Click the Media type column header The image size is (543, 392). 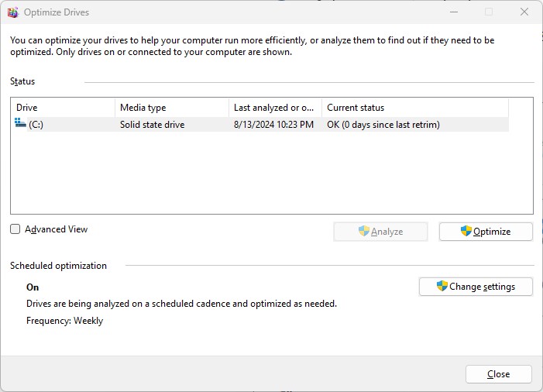[x=171, y=108]
